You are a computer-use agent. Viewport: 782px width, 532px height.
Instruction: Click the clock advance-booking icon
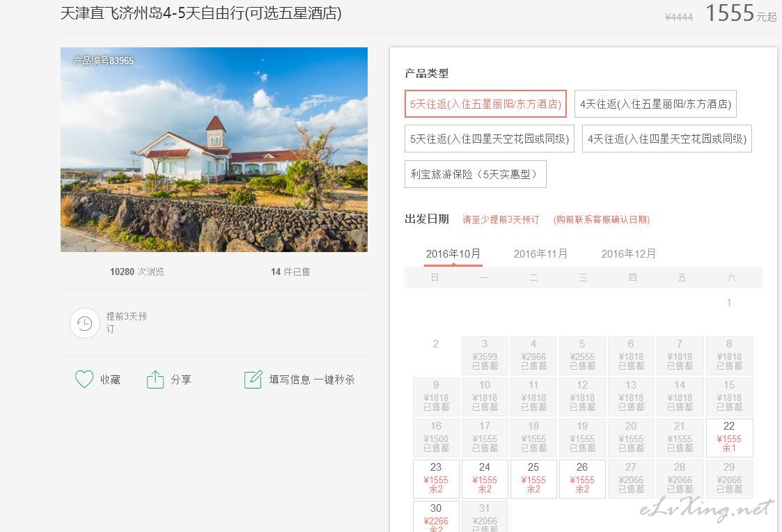(x=85, y=323)
